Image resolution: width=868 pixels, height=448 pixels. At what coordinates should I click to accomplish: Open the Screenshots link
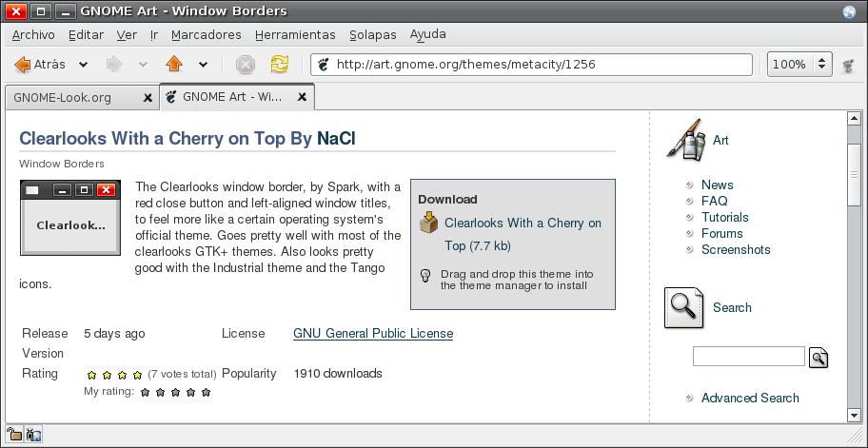tap(736, 249)
